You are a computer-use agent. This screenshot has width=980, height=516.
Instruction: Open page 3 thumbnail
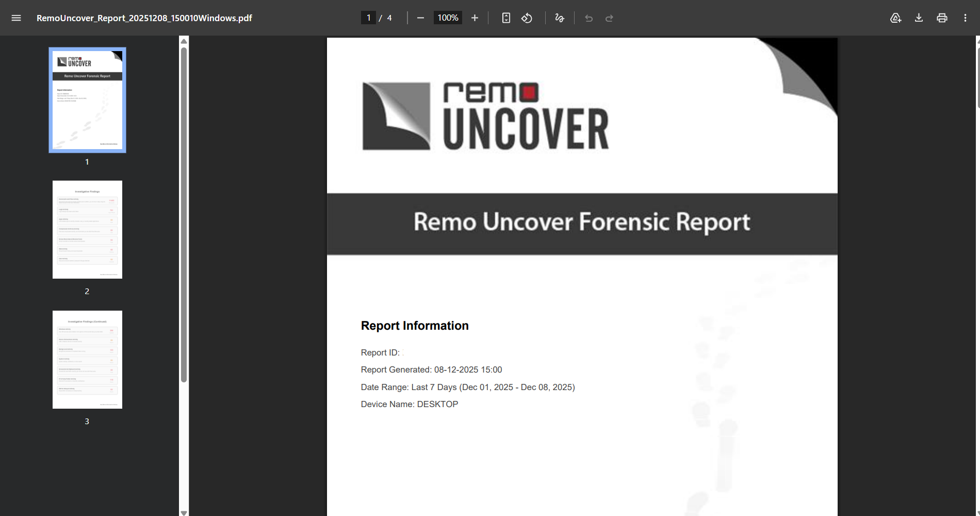click(87, 360)
